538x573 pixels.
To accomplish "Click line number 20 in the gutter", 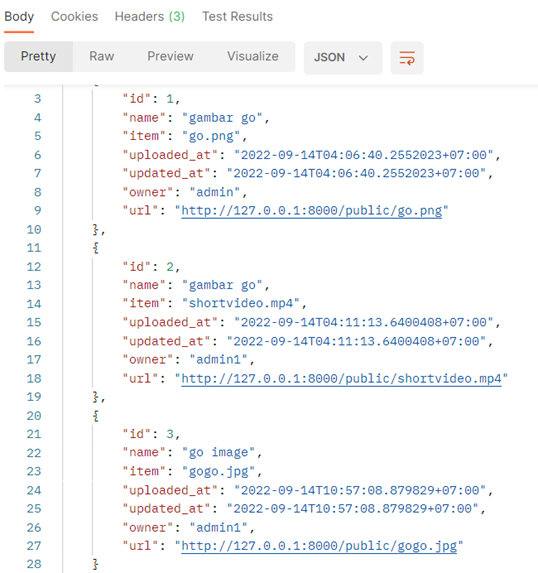I will tap(34, 416).
